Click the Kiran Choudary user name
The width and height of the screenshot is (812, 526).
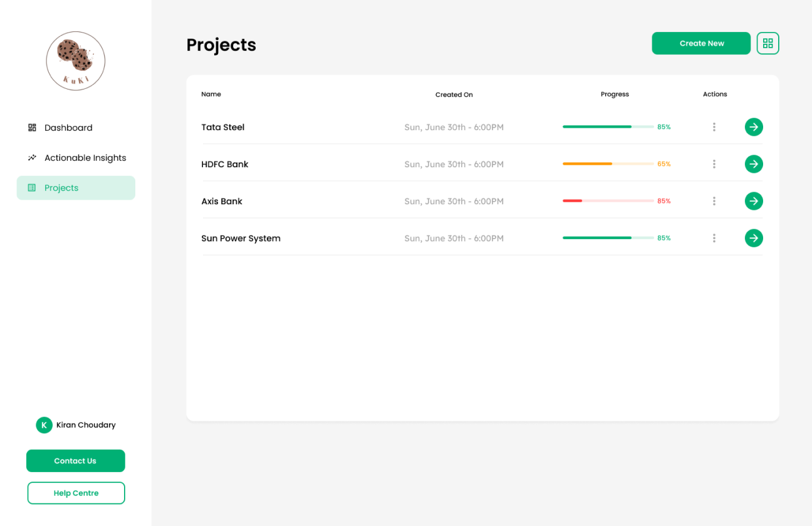(x=86, y=425)
